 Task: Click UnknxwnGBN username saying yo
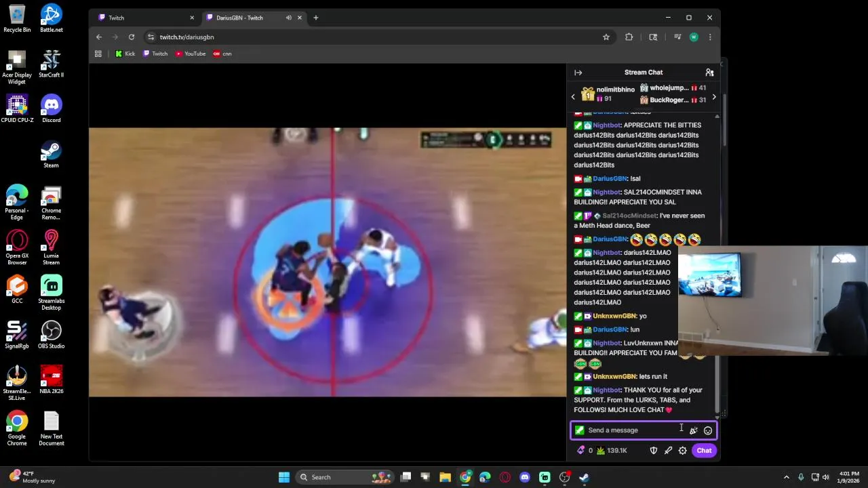pos(614,316)
